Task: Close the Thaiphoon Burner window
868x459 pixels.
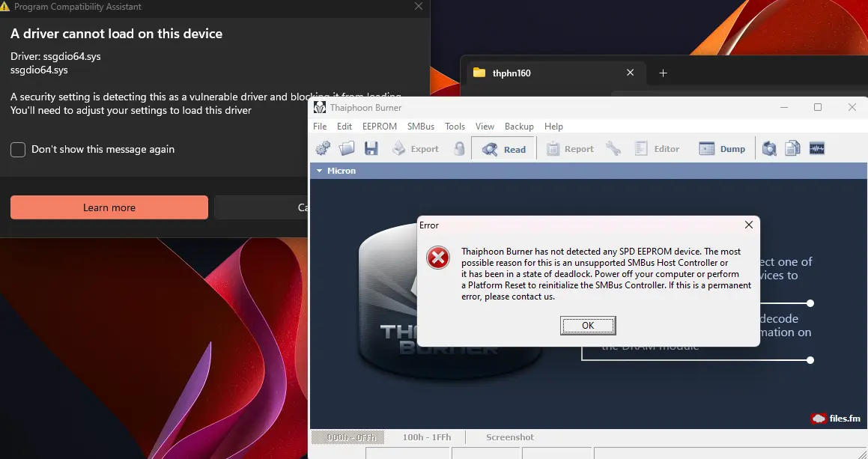Action: (x=852, y=107)
